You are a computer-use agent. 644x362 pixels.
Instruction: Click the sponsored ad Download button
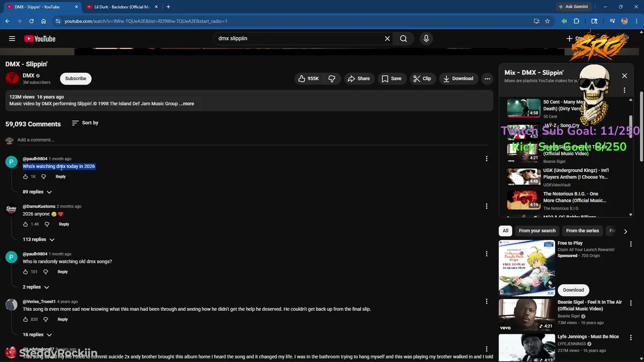tap(574, 290)
